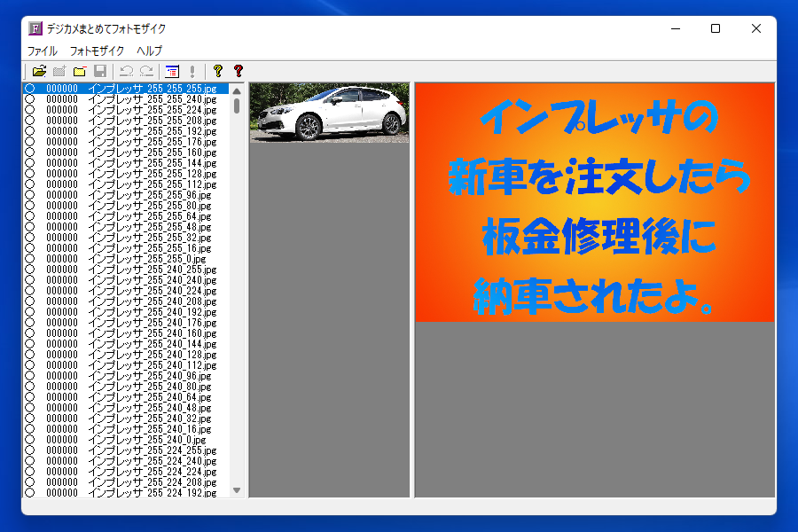Select インプレッサ_255_240_240.jpg in file list

(x=126, y=280)
